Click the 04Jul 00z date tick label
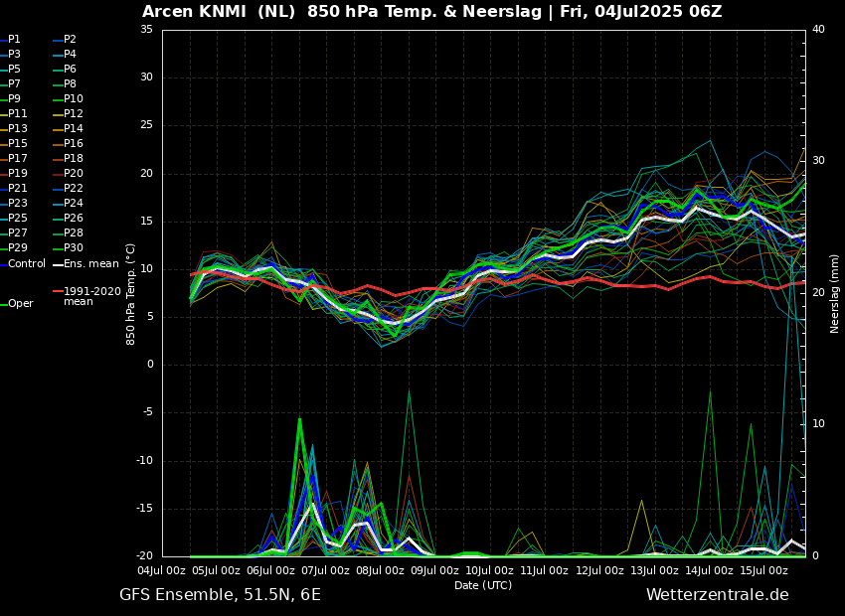Screen dimensions: 845x616 (162, 570)
